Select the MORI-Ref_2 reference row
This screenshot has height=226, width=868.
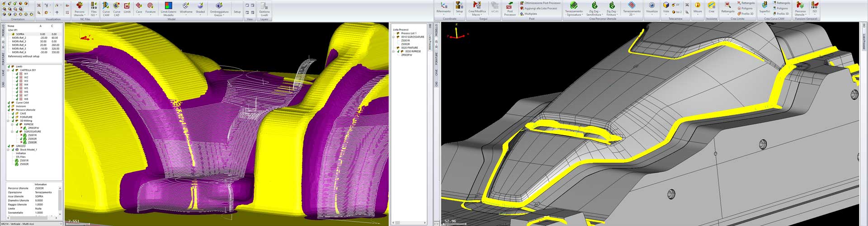coord(34,38)
